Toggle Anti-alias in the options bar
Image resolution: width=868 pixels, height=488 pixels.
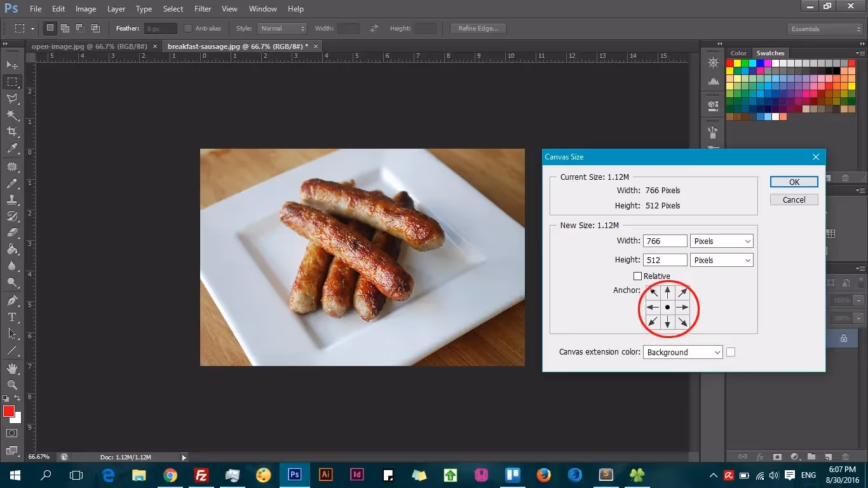188,28
